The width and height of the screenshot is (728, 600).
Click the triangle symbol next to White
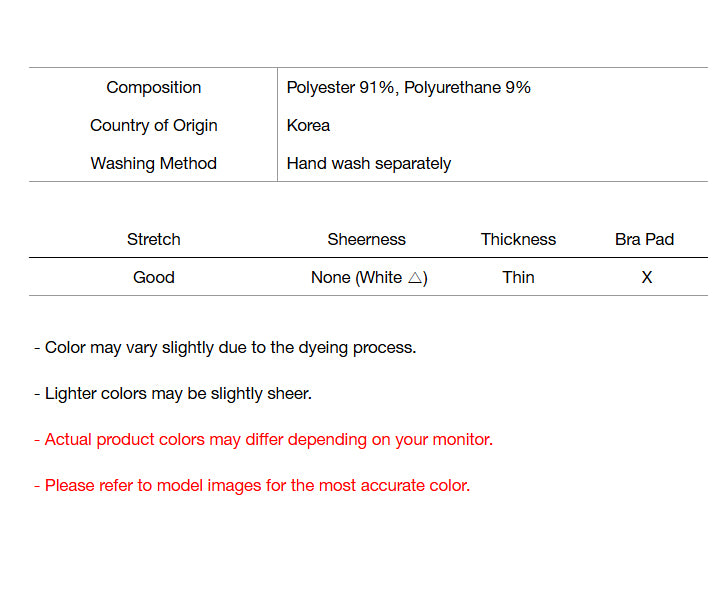coord(415,278)
